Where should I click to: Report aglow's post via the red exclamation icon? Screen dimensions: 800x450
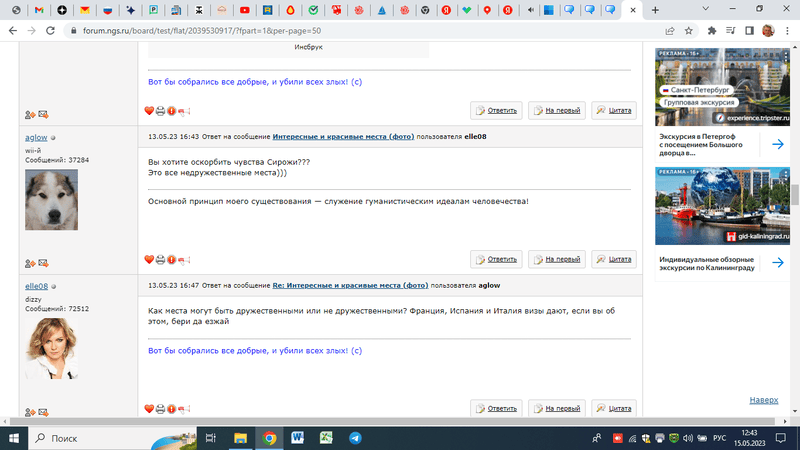click(171, 259)
